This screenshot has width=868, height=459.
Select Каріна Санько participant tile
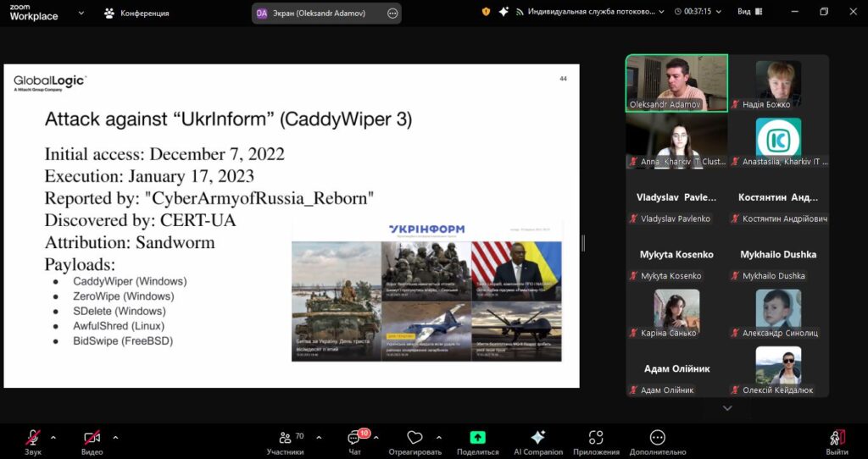676,312
